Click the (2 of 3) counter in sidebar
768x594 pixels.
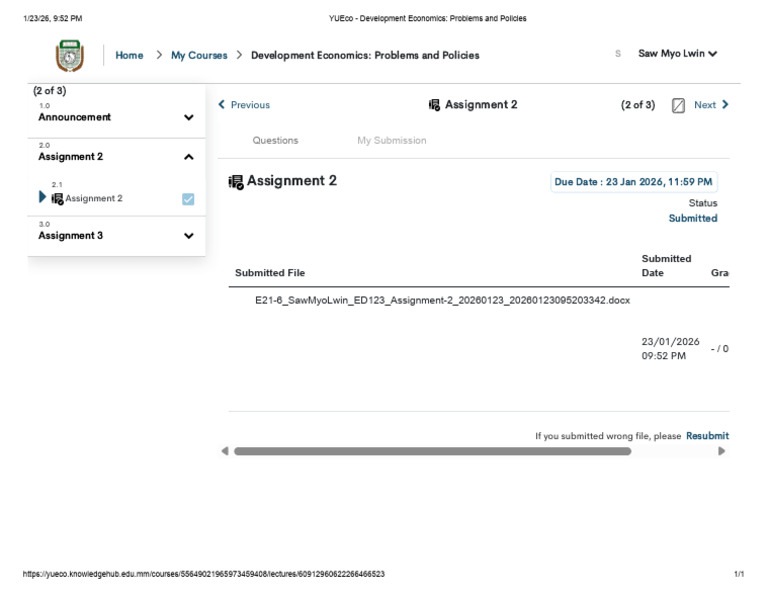point(49,91)
